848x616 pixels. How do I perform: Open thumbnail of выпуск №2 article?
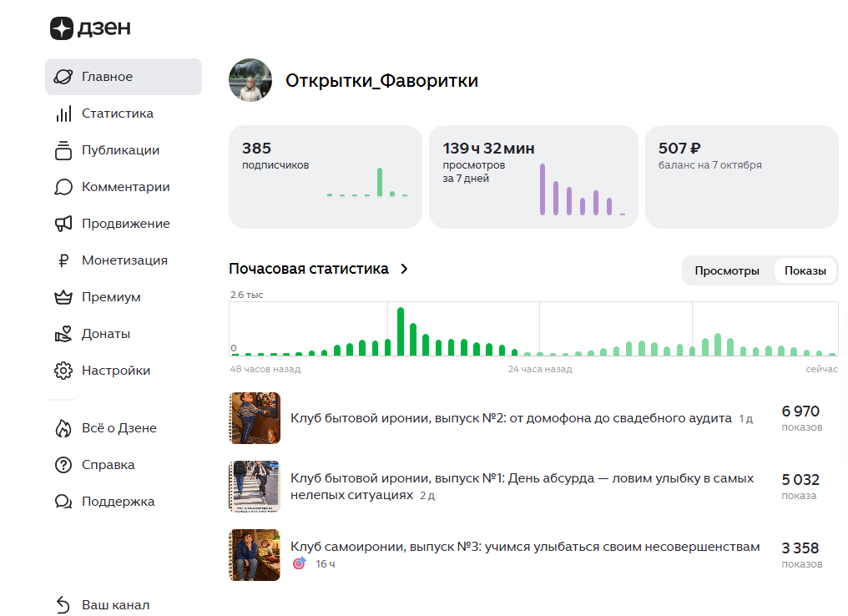click(x=255, y=418)
